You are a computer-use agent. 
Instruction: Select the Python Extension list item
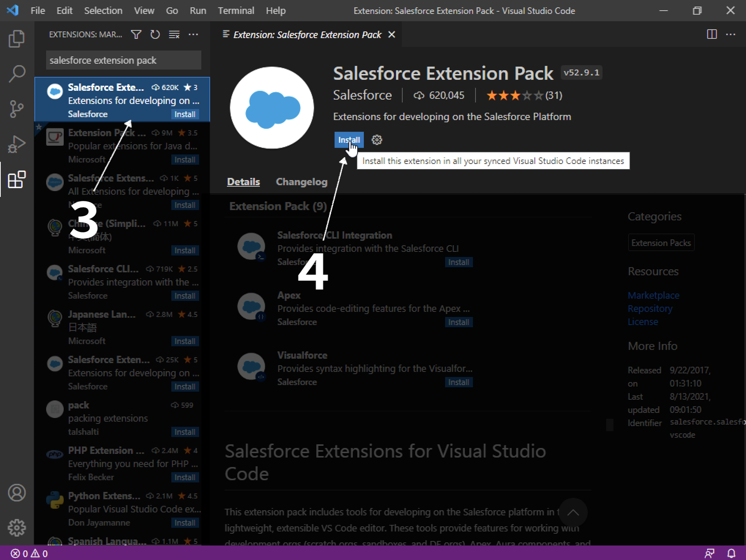click(122, 509)
